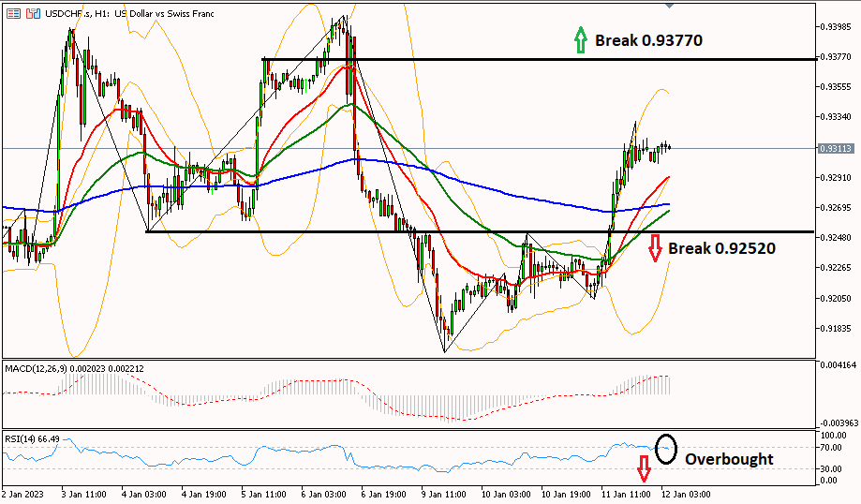Click the red down arrow near Break 0.92520

click(654, 247)
